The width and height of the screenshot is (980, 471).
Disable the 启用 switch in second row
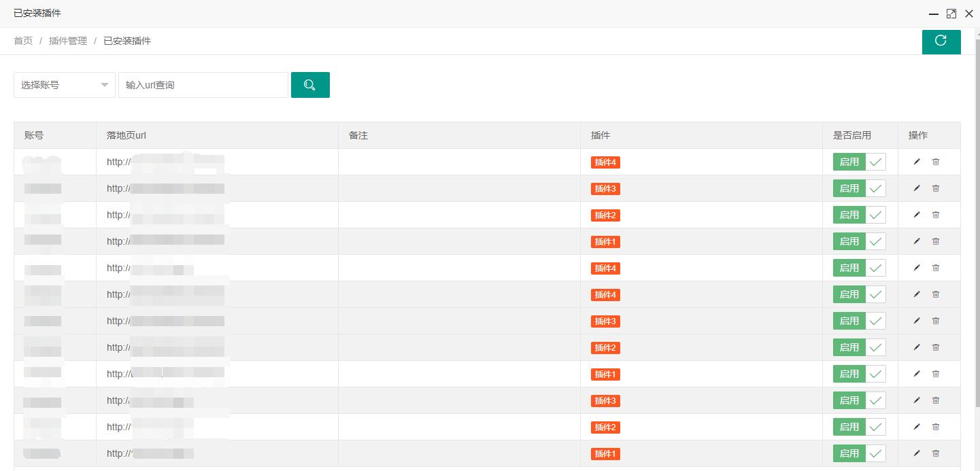pyautogui.click(x=859, y=188)
